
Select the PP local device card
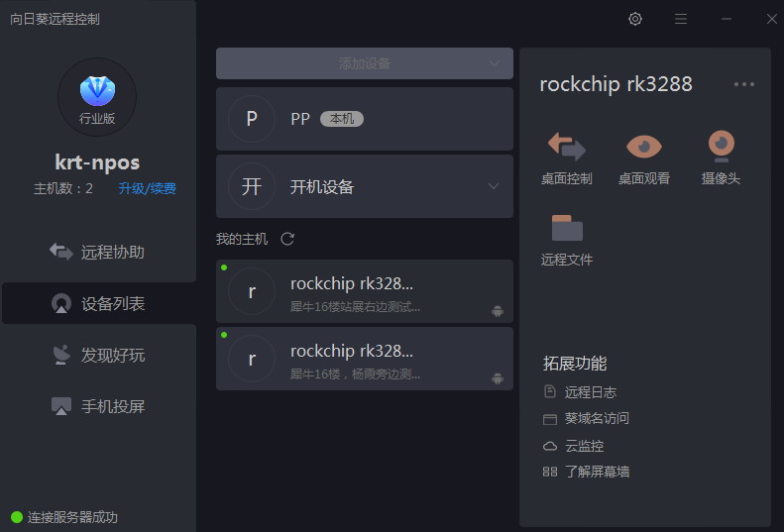[365, 119]
